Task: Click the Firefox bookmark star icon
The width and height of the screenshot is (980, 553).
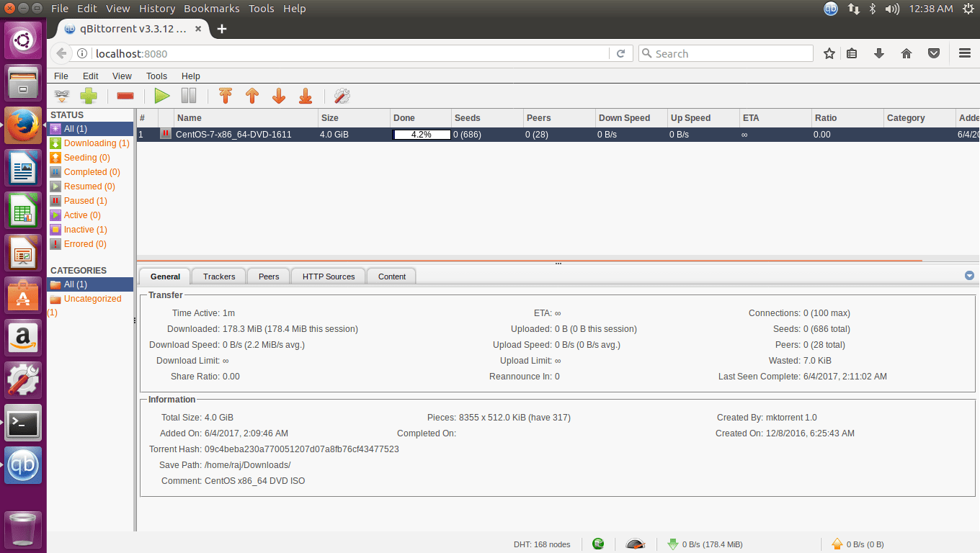Action: 829,53
